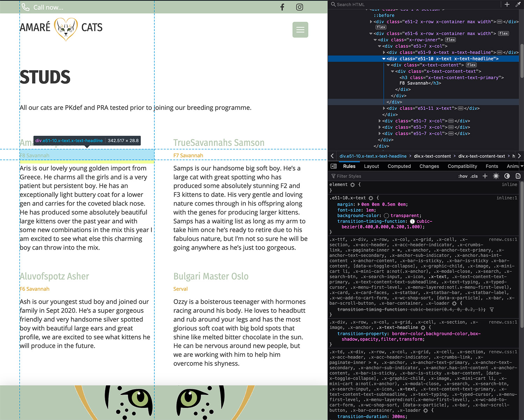Click the eyedropper color picker icon
524x420 pixels.
pos(518,5)
